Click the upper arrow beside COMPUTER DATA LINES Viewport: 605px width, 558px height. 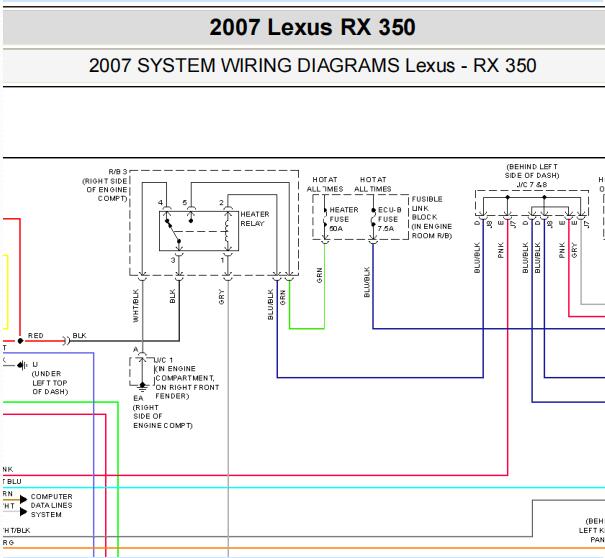[23, 499]
